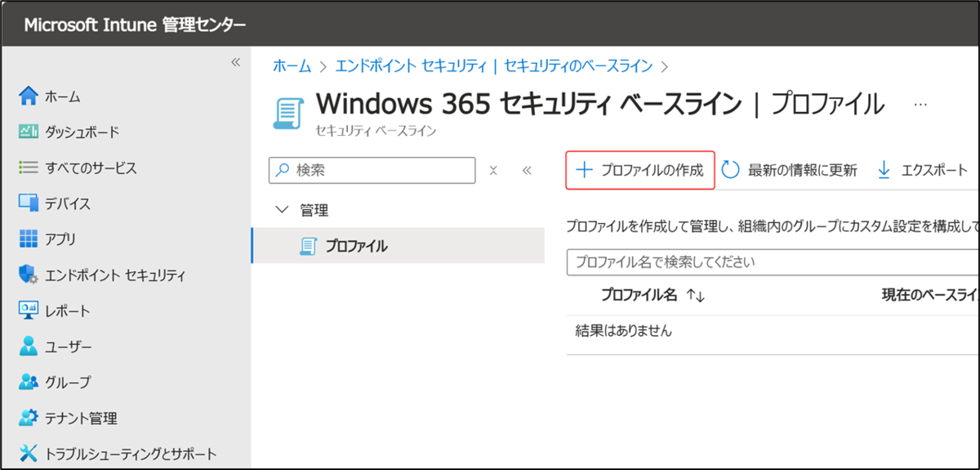Open the ホーム sidebar item

coord(51,96)
